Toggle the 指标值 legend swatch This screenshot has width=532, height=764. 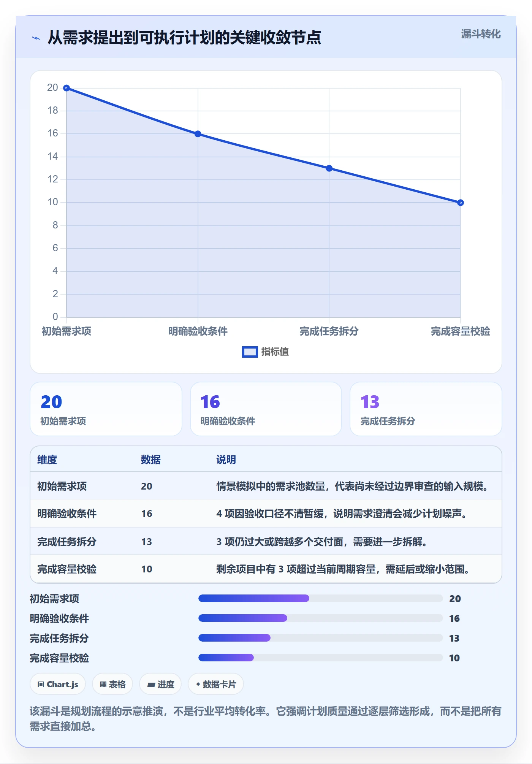tap(250, 352)
